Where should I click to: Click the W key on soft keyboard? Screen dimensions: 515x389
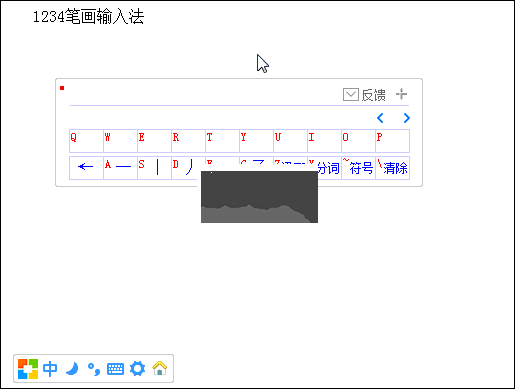(121, 141)
